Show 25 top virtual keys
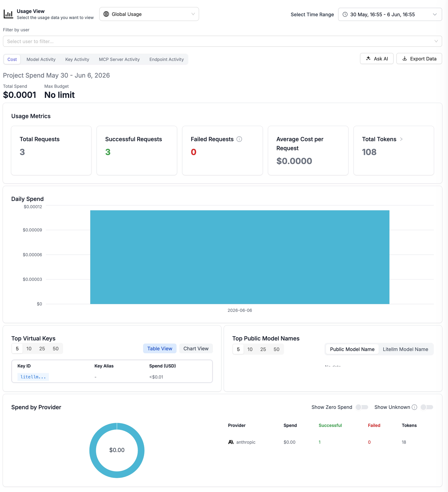The width and height of the screenshot is (448, 492). [x=42, y=349]
